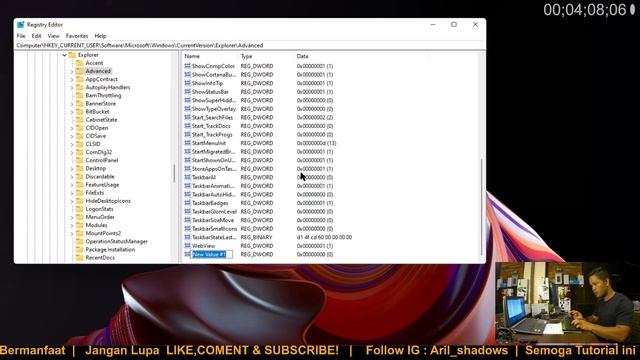Select the Package Installation key
Image resolution: width=640 pixels, height=360 pixels.
(x=110, y=249)
